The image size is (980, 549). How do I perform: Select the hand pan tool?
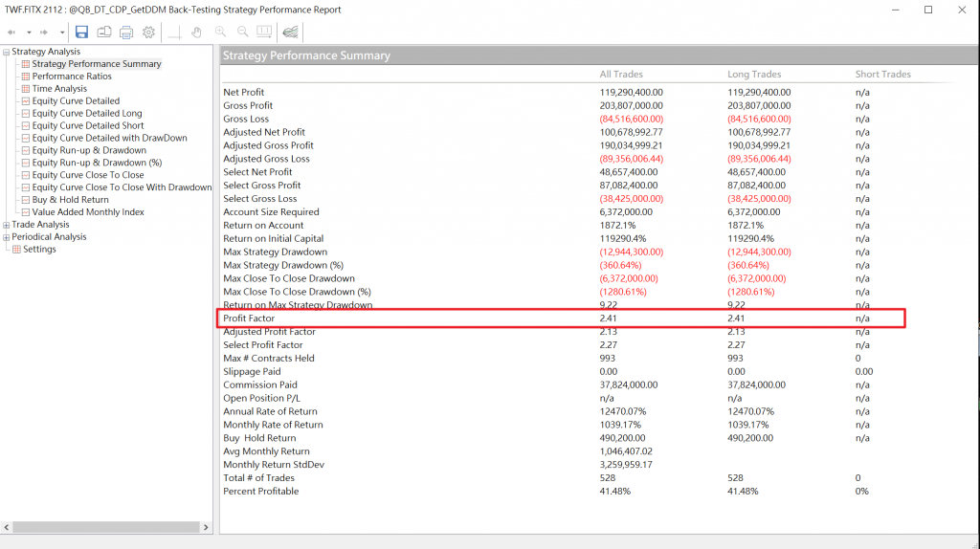pos(197,33)
